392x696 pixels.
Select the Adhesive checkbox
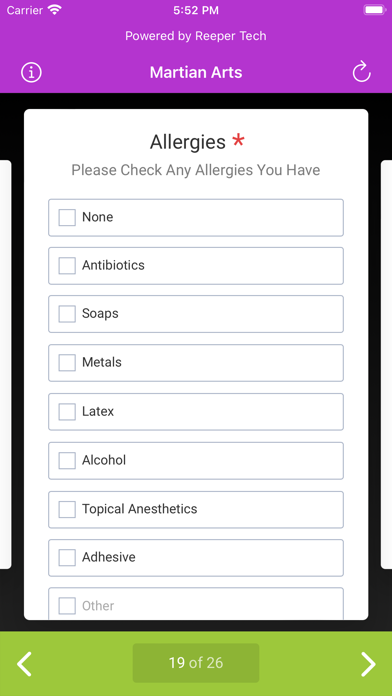[67, 558]
